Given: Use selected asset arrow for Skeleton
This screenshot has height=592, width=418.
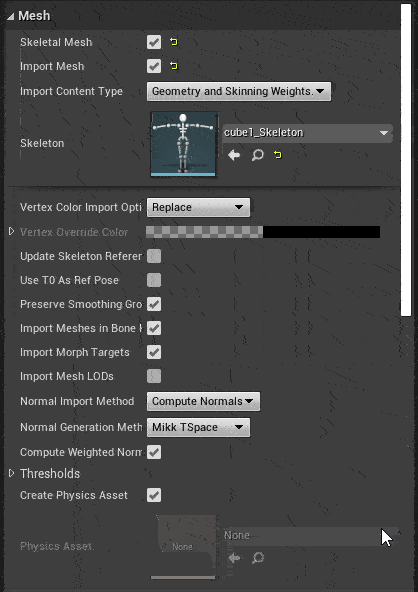Looking at the screenshot, I should pos(234,155).
